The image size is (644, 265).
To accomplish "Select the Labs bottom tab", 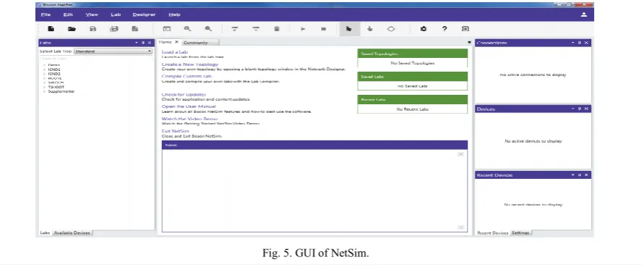I will (x=45, y=232).
